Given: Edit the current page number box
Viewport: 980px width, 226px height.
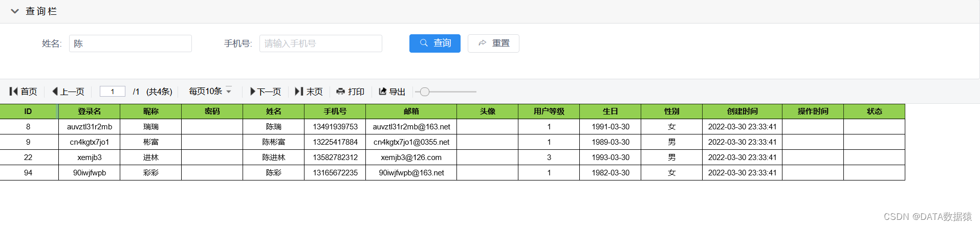Looking at the screenshot, I should pyautogui.click(x=112, y=92).
